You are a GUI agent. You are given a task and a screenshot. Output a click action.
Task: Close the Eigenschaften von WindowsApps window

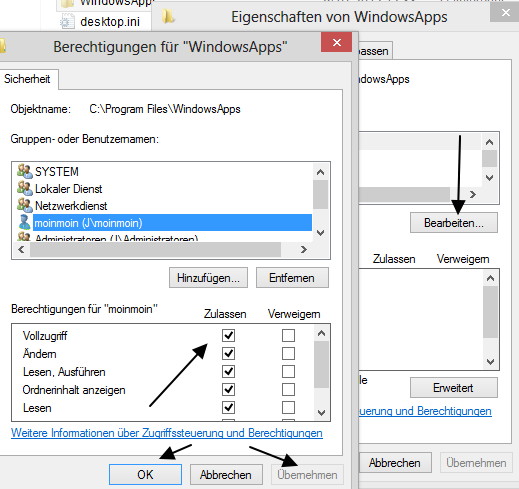pyautogui.click(x=505, y=13)
